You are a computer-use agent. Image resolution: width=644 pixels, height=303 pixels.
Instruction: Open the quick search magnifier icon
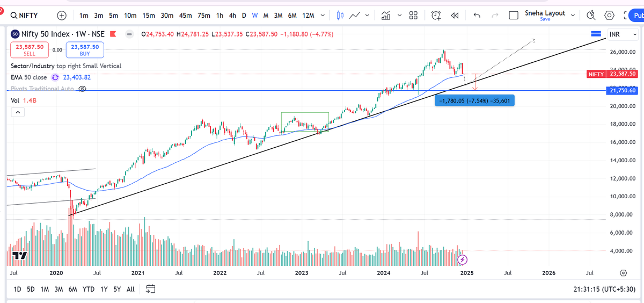pos(591,16)
